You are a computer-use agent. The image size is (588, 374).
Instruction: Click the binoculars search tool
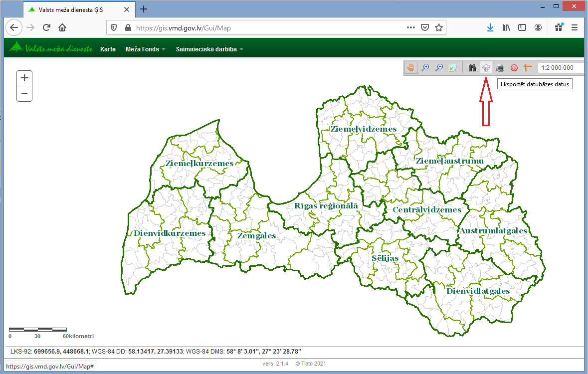pos(473,68)
